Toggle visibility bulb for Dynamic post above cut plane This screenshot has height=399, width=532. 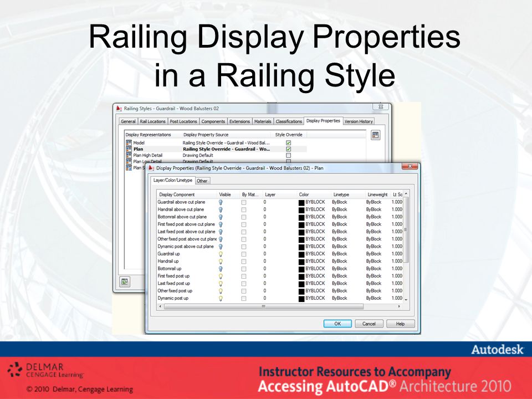(221, 247)
